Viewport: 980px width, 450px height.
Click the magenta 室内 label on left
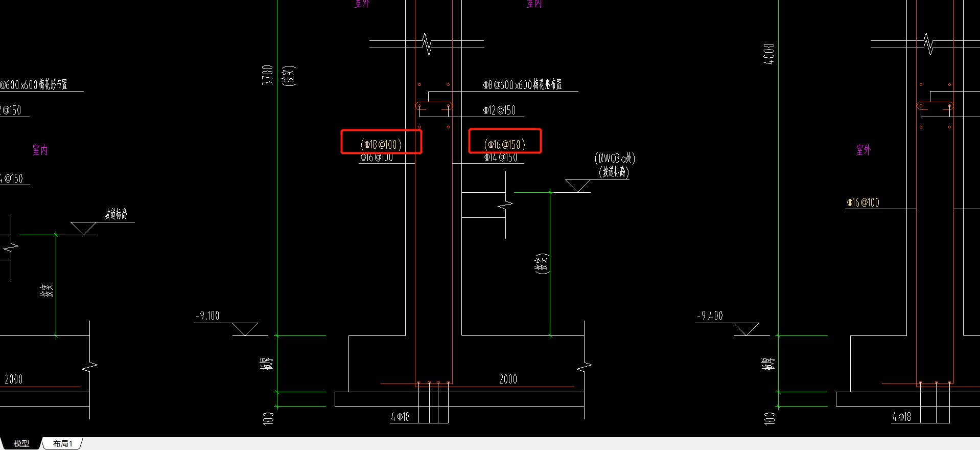pos(40,150)
